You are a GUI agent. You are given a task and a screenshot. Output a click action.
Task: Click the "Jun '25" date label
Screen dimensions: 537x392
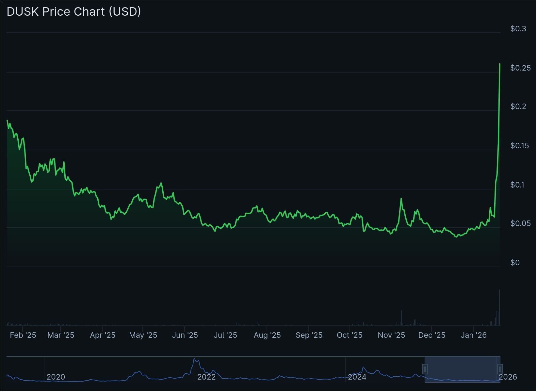(x=185, y=335)
